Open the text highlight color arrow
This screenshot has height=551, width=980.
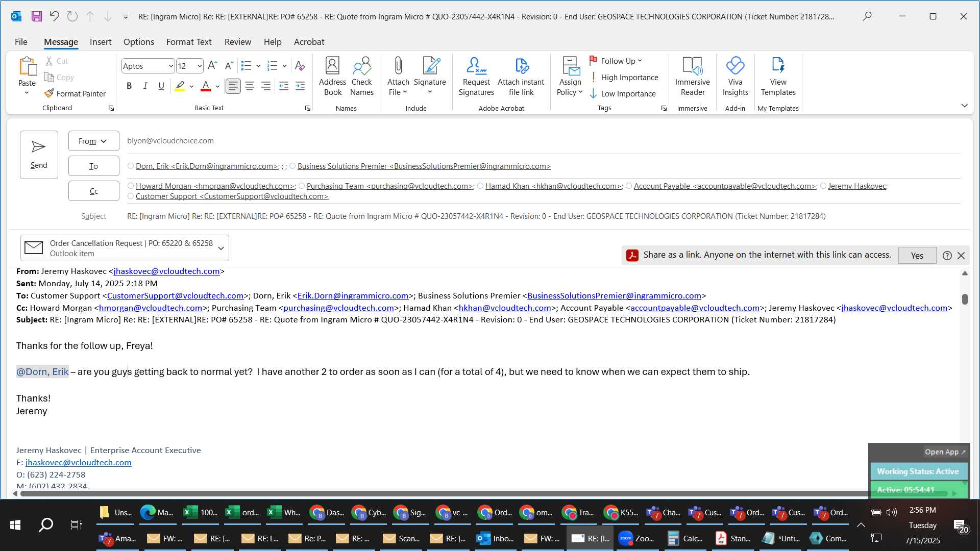(191, 86)
